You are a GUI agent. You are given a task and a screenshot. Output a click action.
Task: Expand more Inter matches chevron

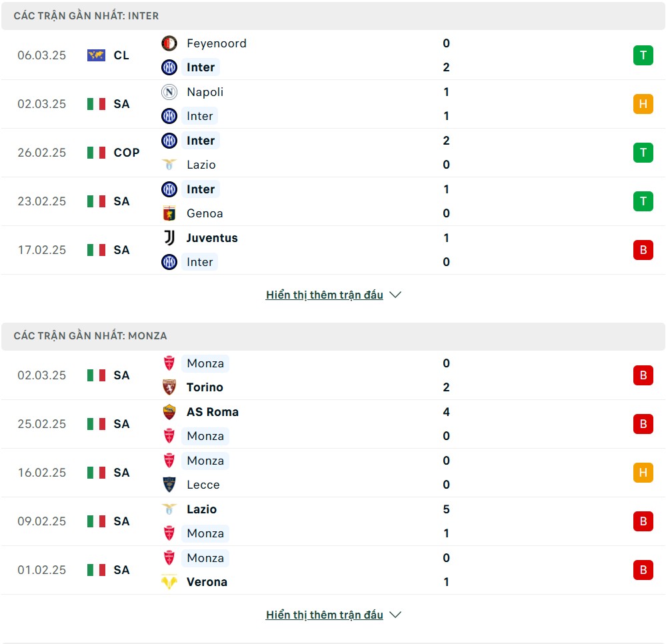point(395,295)
